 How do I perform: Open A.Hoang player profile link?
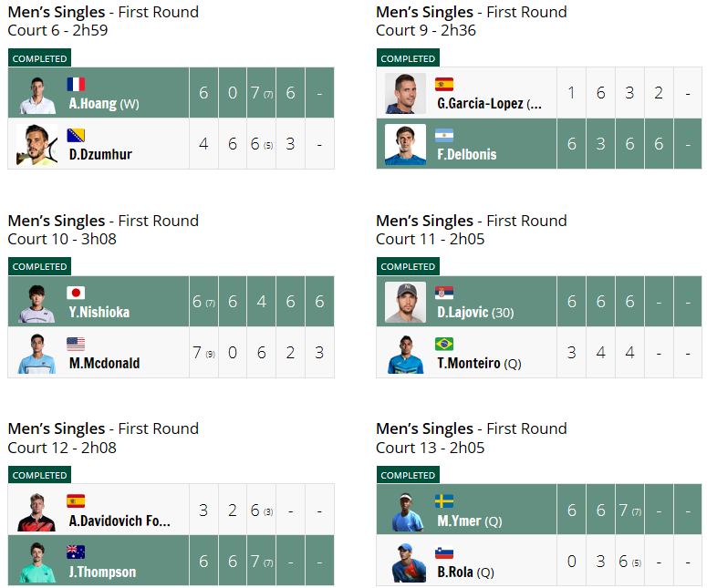[104, 104]
